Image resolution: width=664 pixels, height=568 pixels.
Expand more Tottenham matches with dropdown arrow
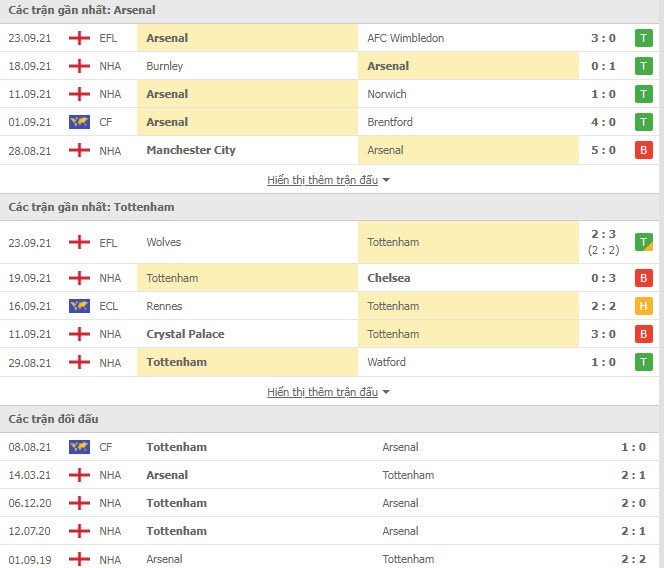[x=386, y=392]
